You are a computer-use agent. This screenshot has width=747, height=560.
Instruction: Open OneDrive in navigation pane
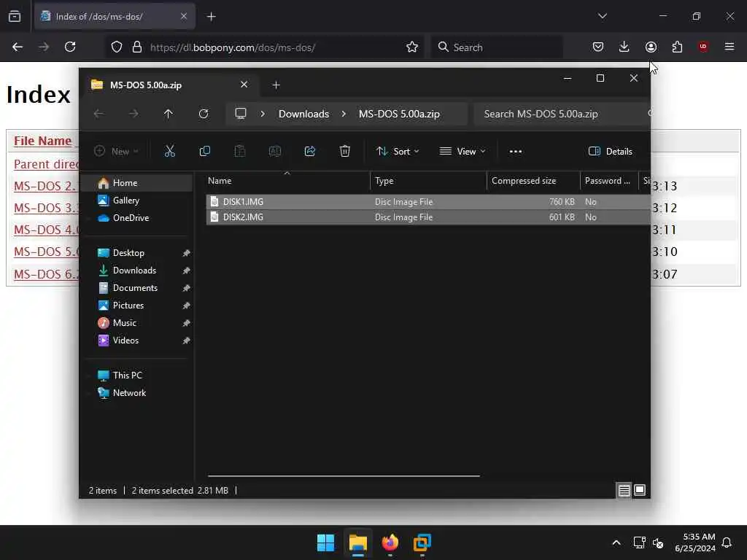131,218
